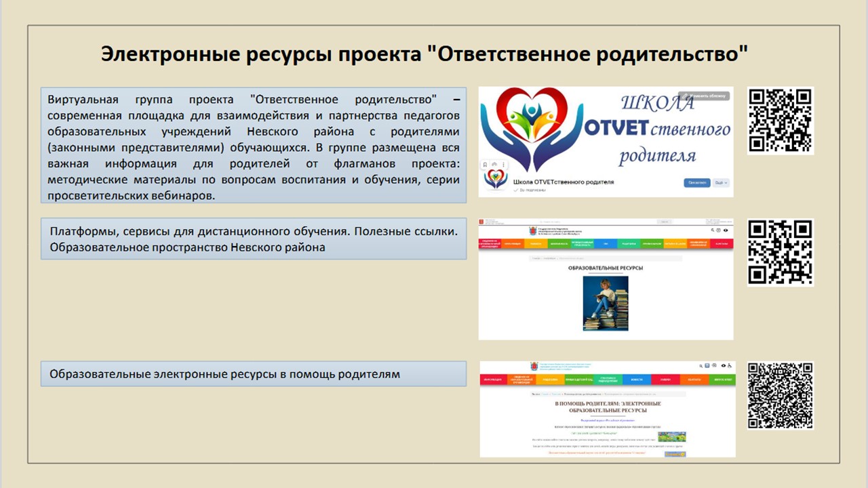Click the QR code beside the Образовательные ресурсы site
Image resolution: width=868 pixels, height=488 pixels.
point(780,252)
